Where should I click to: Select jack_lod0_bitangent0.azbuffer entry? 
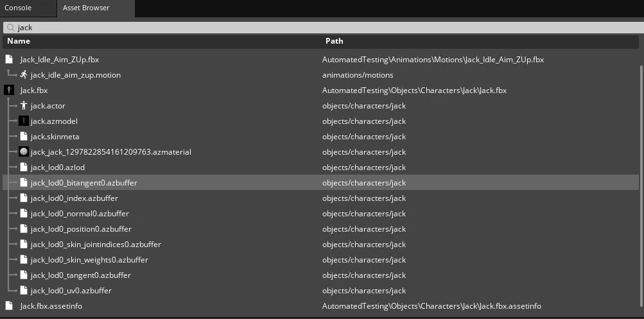[x=83, y=183]
